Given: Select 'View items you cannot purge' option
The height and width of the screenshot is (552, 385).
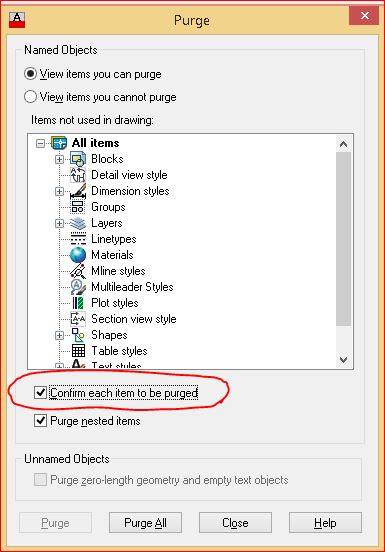Looking at the screenshot, I should (x=100, y=97).
